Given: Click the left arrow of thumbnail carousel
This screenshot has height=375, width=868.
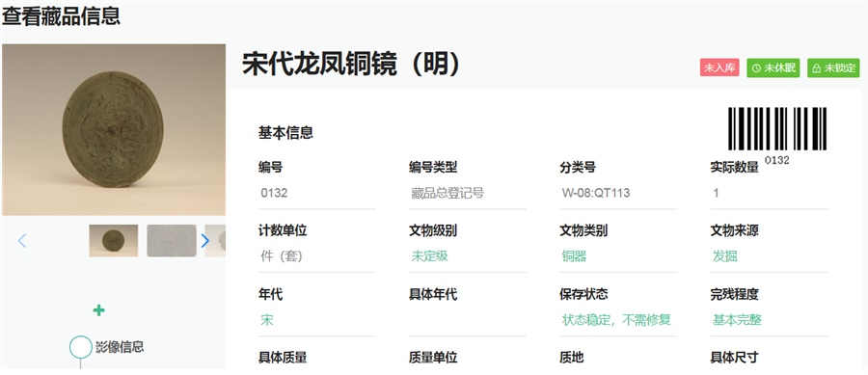Looking at the screenshot, I should [x=22, y=241].
